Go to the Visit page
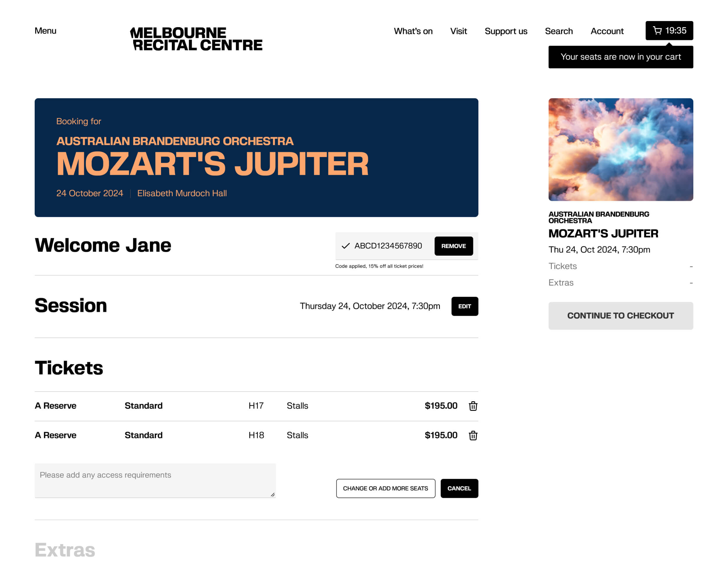Screen dimensions: 728x581 click(x=458, y=31)
